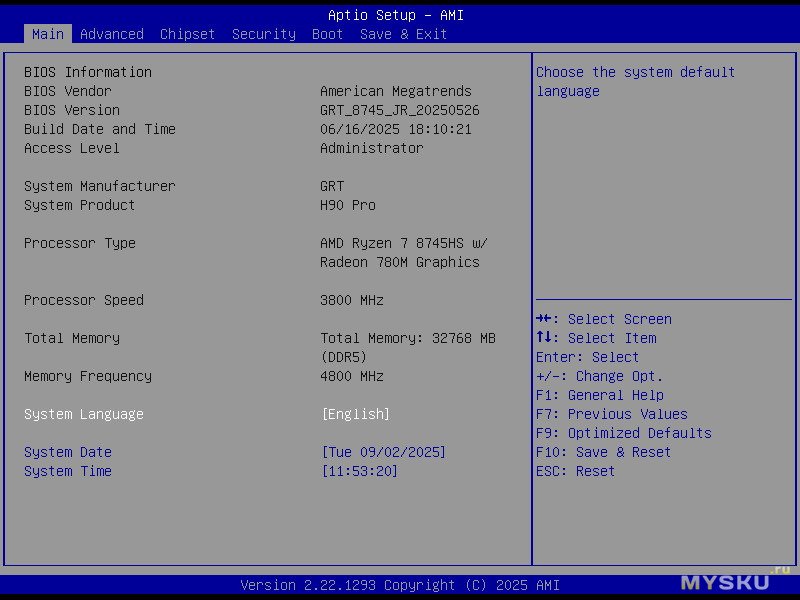Click F9 Optimized Defaults hint
This screenshot has width=800, height=600.
(x=623, y=433)
